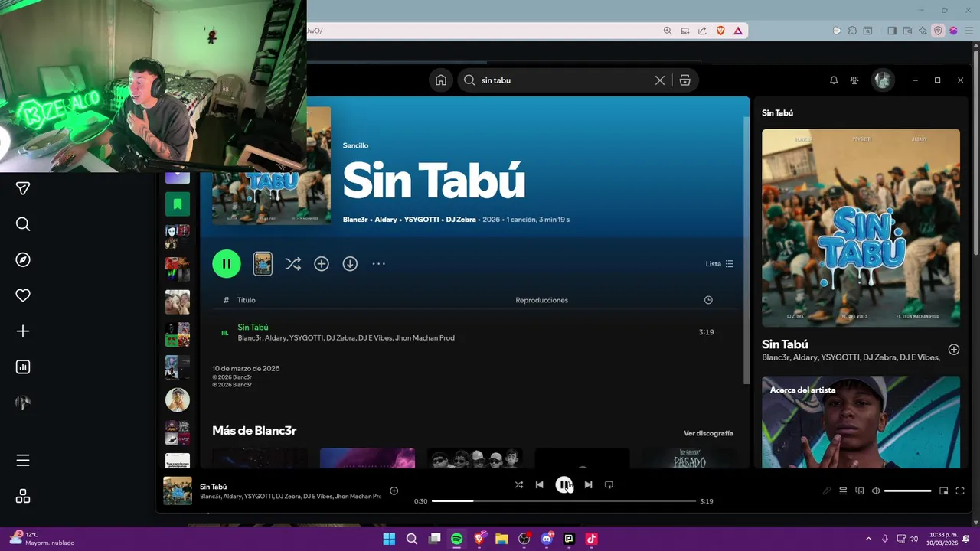This screenshot has width=980, height=551.
Task: Open the browser sidebar search icon
Action: [x=23, y=224]
